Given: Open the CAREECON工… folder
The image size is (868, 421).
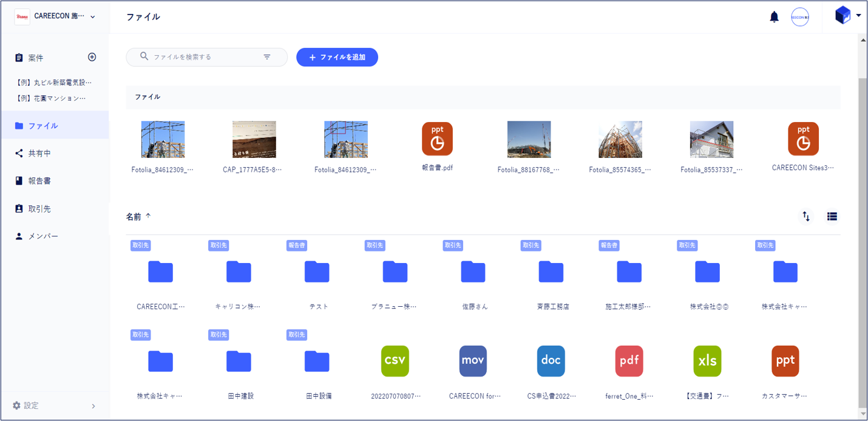Looking at the screenshot, I should point(161,272).
